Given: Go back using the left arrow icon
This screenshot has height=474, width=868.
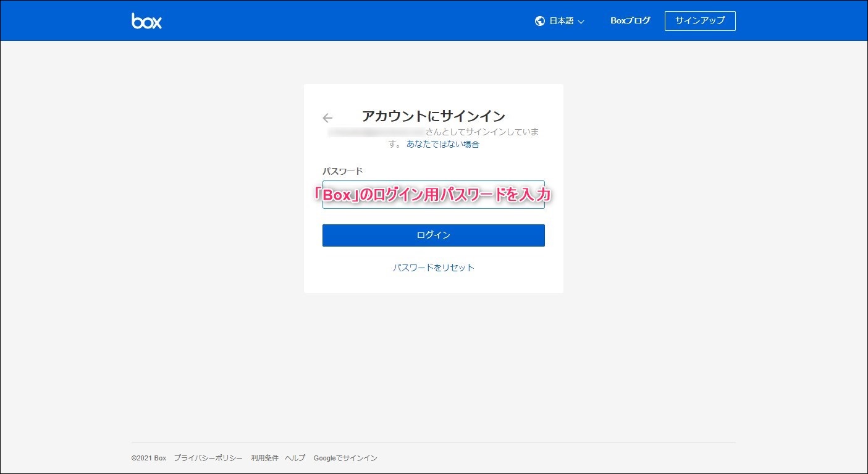Looking at the screenshot, I should click(x=327, y=118).
